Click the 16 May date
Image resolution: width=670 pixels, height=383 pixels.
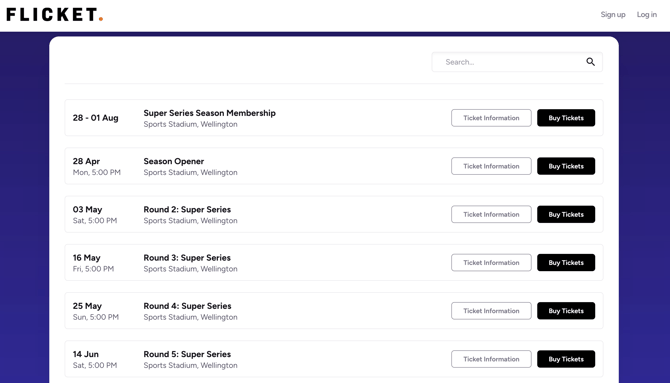click(86, 258)
